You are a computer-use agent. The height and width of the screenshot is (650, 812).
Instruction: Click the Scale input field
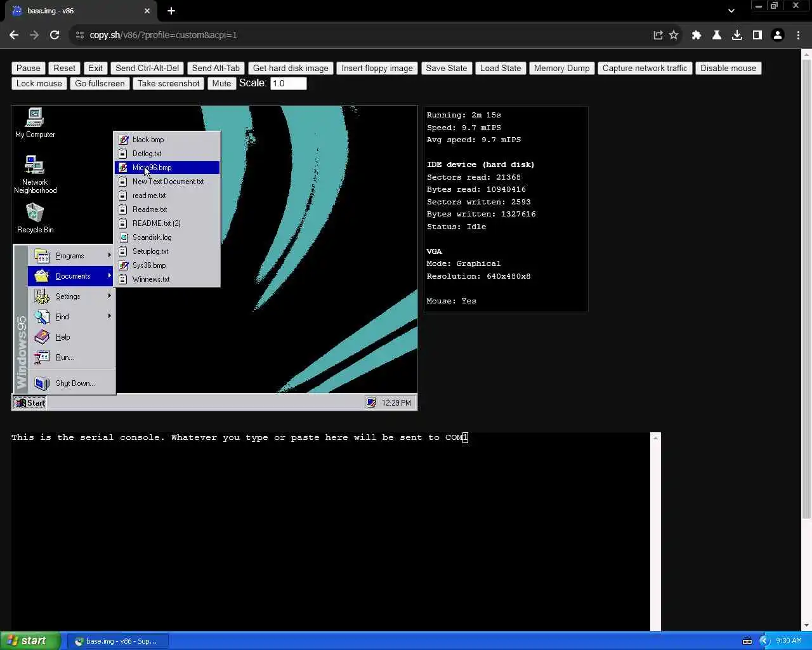pos(288,83)
